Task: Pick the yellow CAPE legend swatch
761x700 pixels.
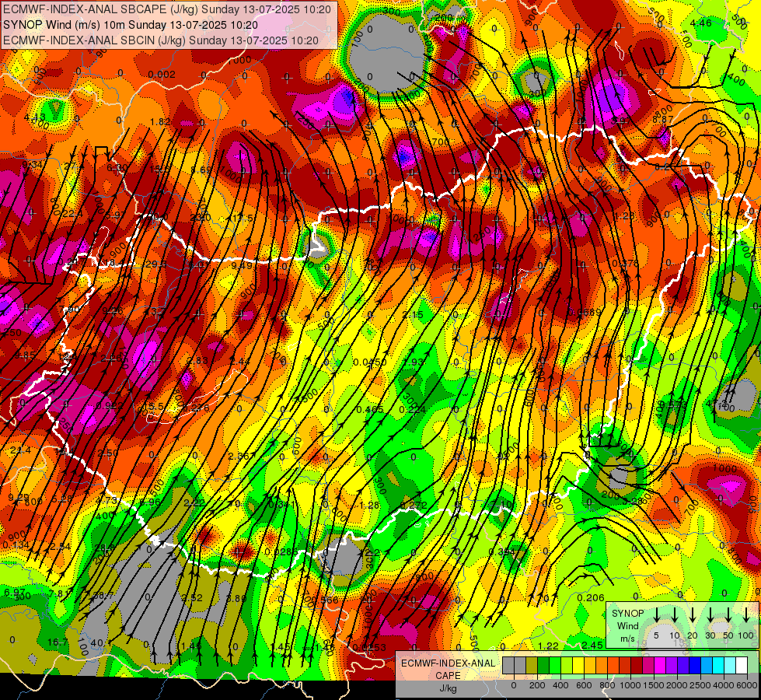Action: click(578, 665)
